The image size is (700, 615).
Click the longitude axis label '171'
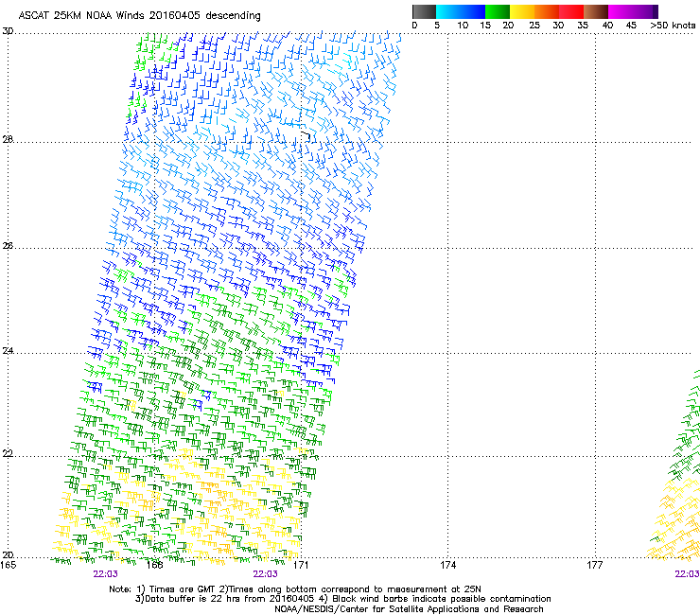coord(301,565)
